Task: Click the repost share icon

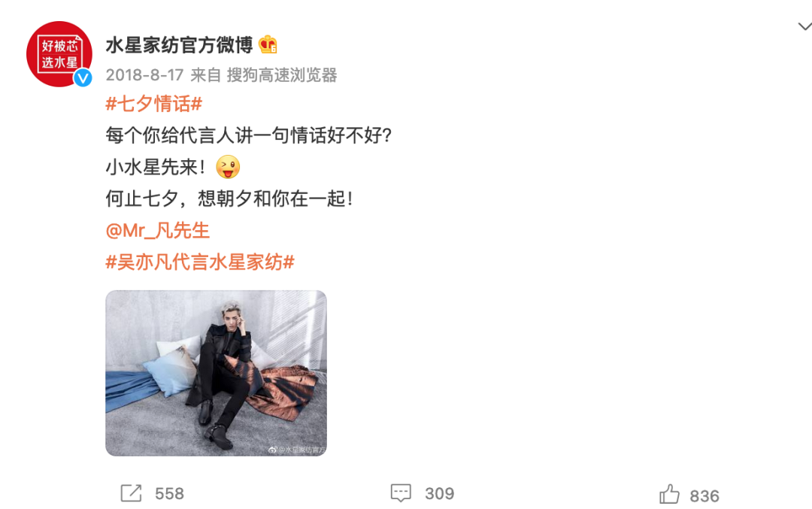Action: (x=131, y=493)
